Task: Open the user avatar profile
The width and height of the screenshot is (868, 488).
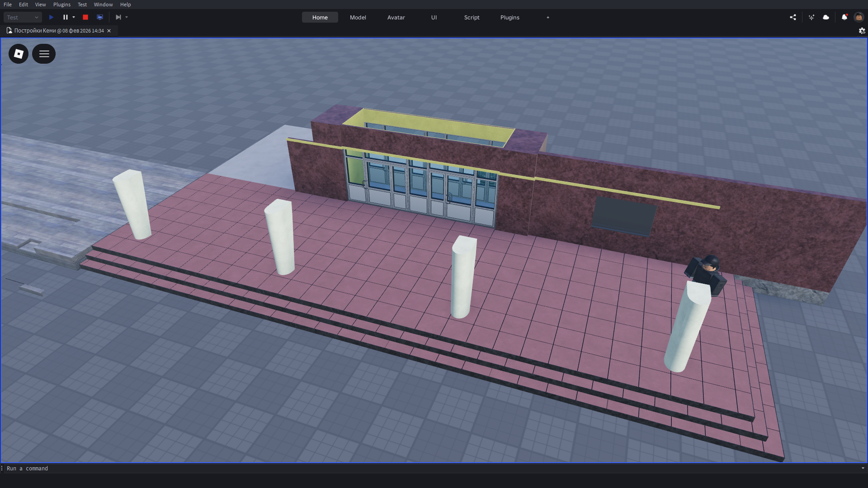Action: click(x=859, y=17)
